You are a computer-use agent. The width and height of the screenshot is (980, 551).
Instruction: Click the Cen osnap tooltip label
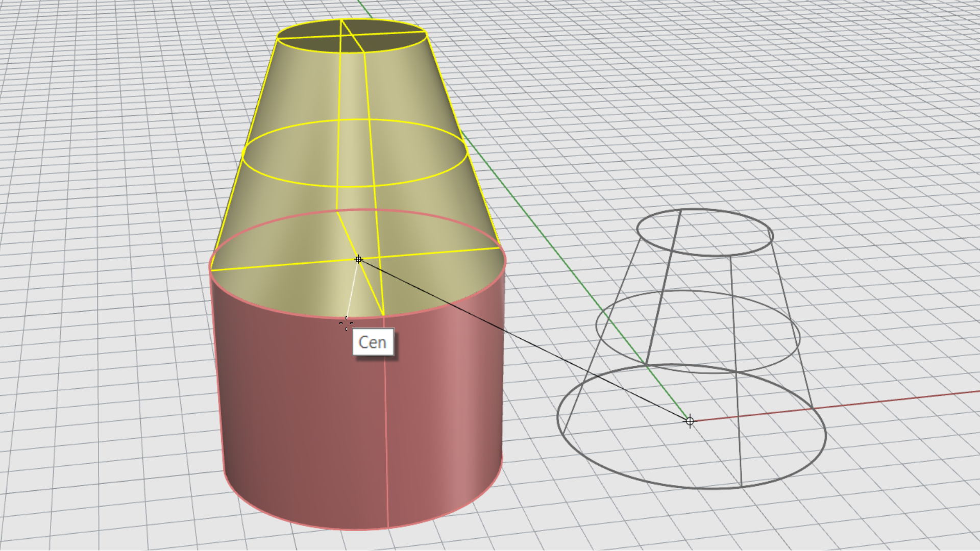coord(373,342)
